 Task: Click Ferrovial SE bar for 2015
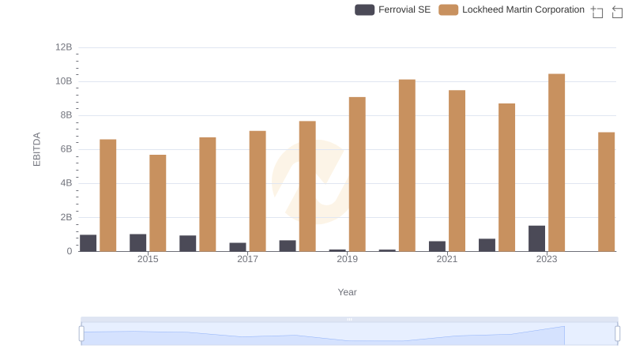[137, 243]
